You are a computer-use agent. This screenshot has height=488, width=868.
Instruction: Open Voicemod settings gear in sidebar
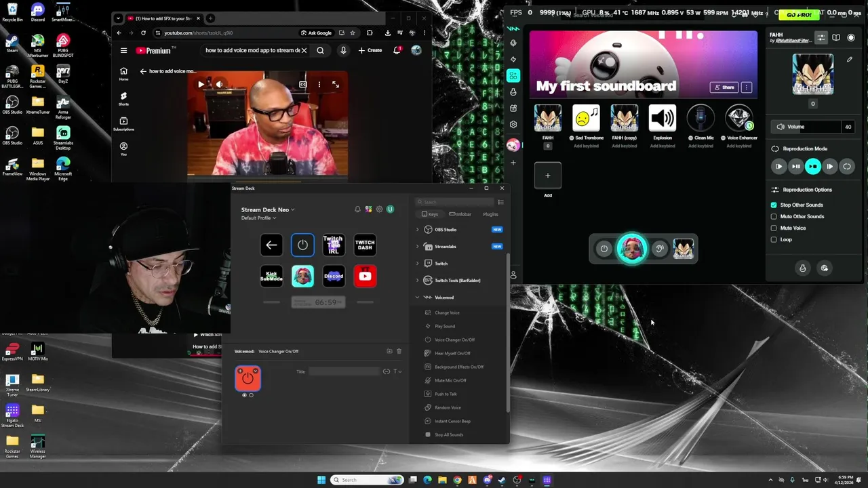coord(513,125)
